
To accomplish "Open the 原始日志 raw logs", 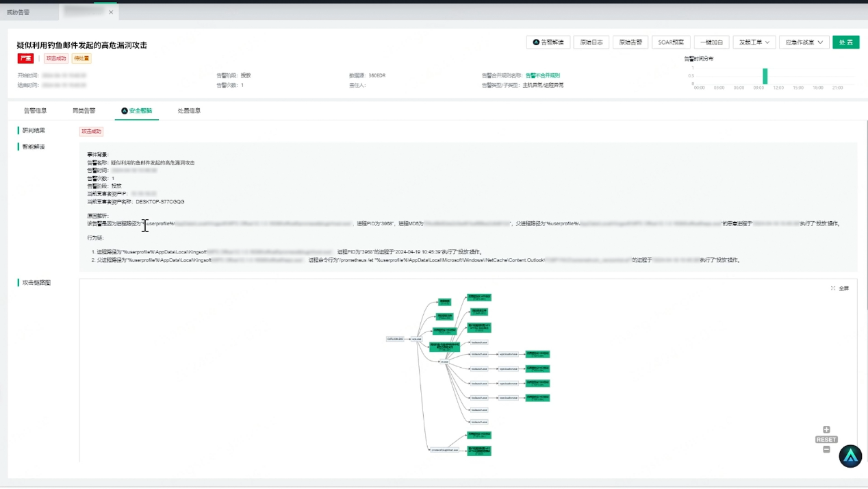I will [x=591, y=42].
